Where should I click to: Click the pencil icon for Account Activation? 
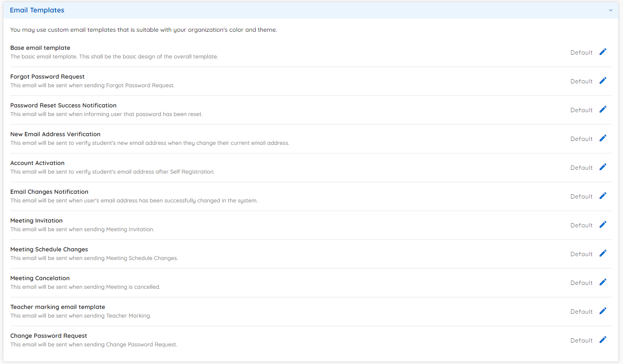click(603, 167)
